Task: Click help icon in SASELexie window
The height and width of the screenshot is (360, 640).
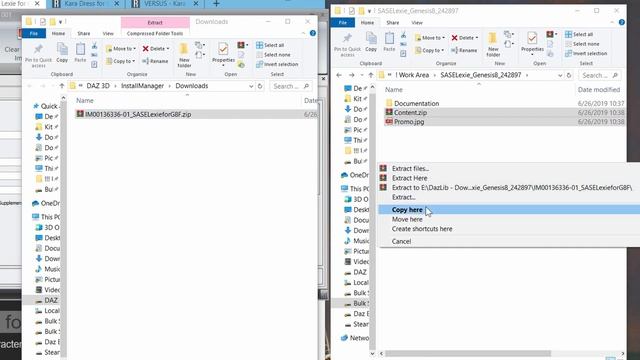Action: pos(622,22)
